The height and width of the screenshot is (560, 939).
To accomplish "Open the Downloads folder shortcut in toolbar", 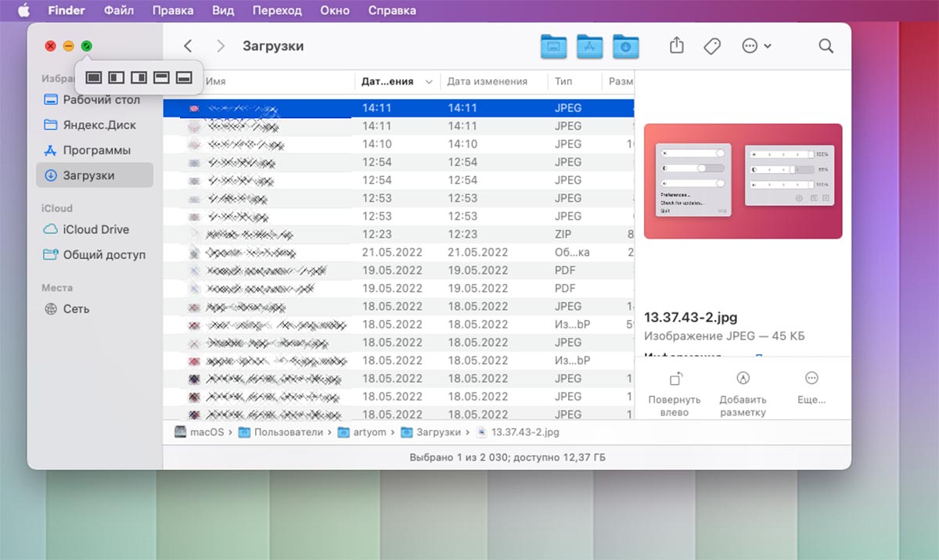I will pos(625,46).
